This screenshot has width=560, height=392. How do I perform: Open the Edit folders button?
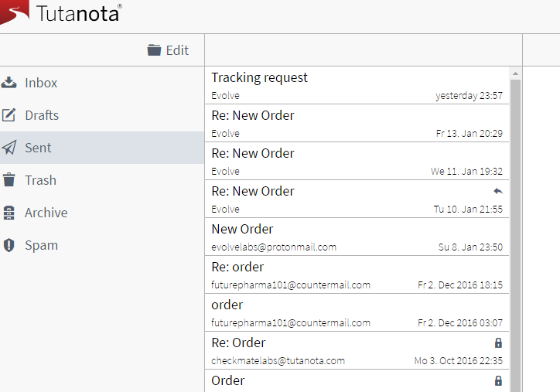pos(168,50)
